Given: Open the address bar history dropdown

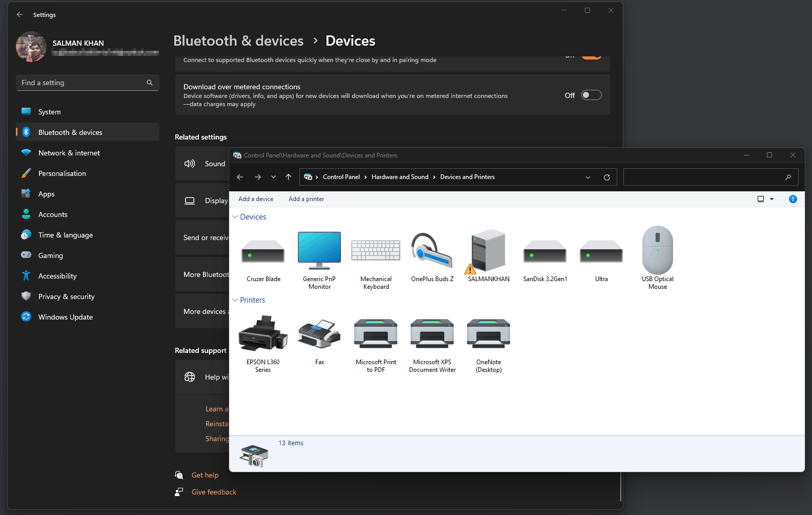Looking at the screenshot, I should tap(588, 177).
